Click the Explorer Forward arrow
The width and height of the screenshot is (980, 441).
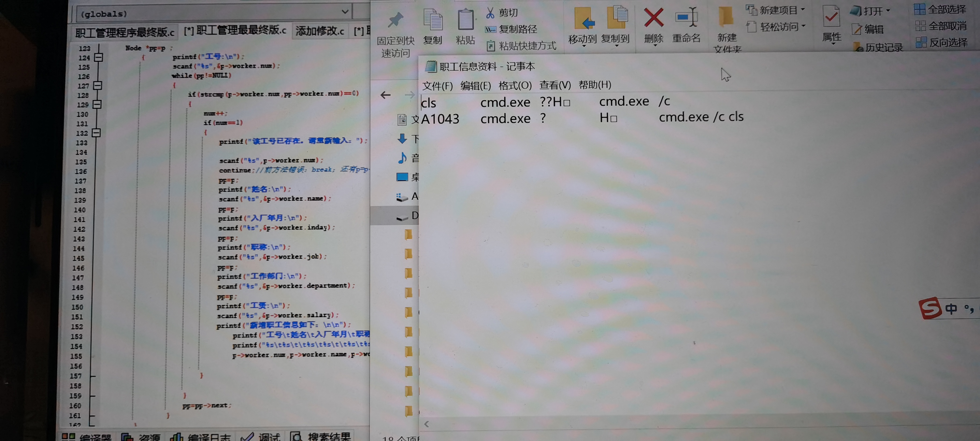(x=409, y=94)
